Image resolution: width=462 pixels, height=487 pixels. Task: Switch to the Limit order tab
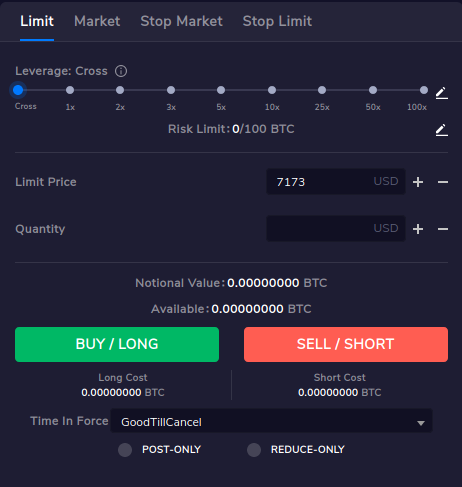37,21
